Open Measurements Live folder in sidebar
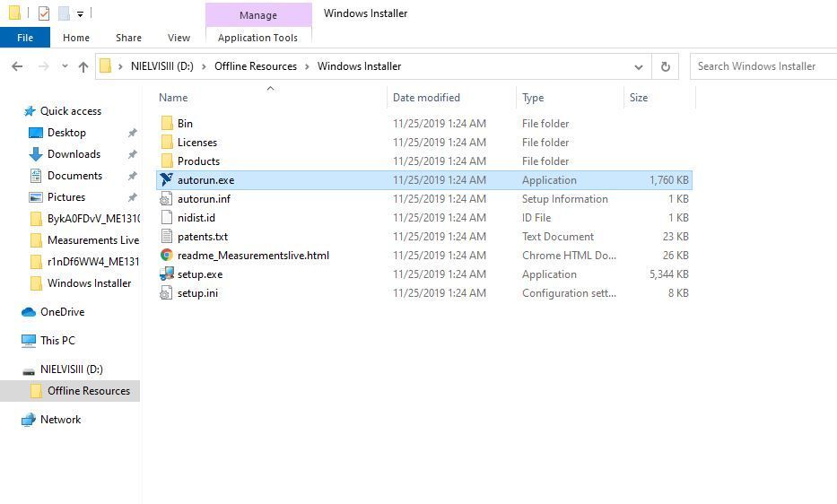This screenshot has width=837, height=504. pyautogui.click(x=93, y=240)
